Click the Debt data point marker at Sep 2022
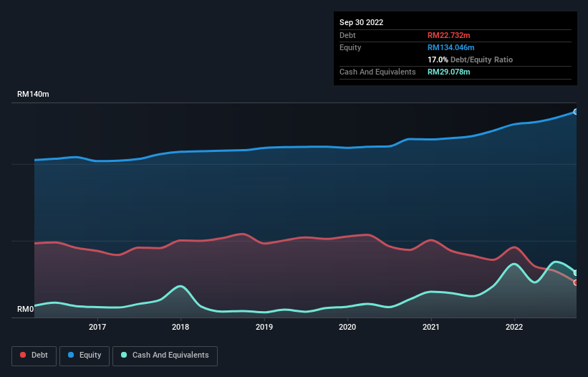Viewport: 588px width, 377px height. tap(576, 282)
